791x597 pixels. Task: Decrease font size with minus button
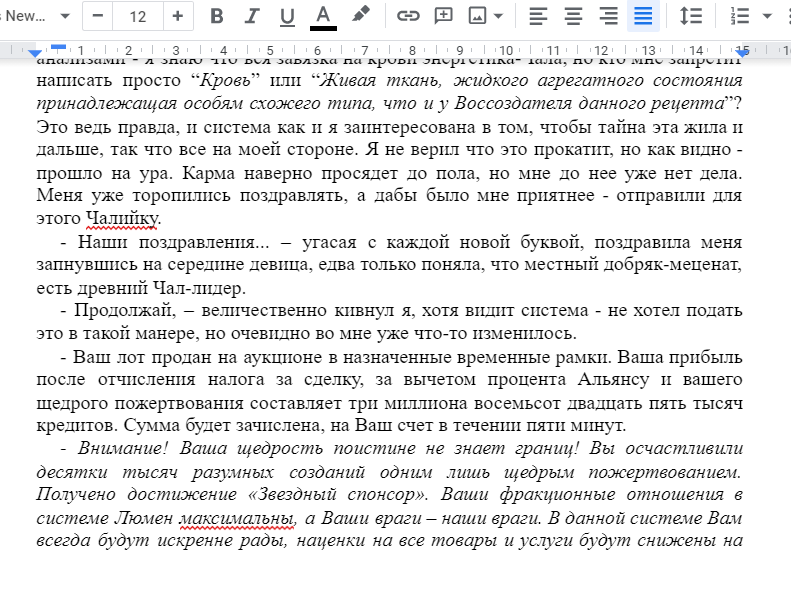pos(98,16)
